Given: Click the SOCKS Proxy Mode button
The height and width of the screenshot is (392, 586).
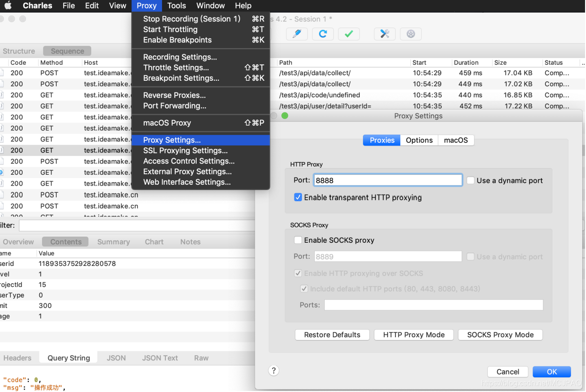Looking at the screenshot, I should pos(500,335).
